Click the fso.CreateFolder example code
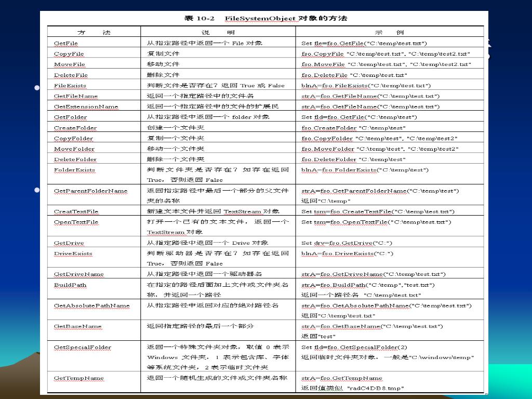 tap(353, 128)
